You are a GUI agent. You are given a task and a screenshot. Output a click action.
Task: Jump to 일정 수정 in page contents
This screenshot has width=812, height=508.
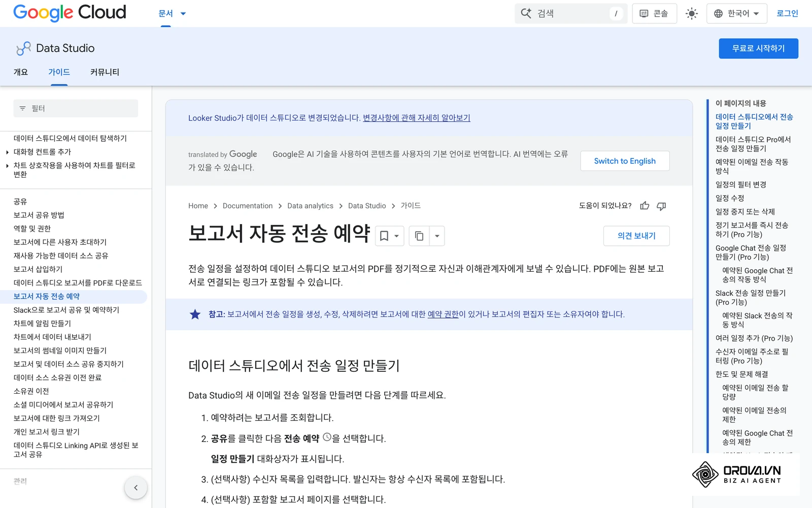tap(730, 198)
